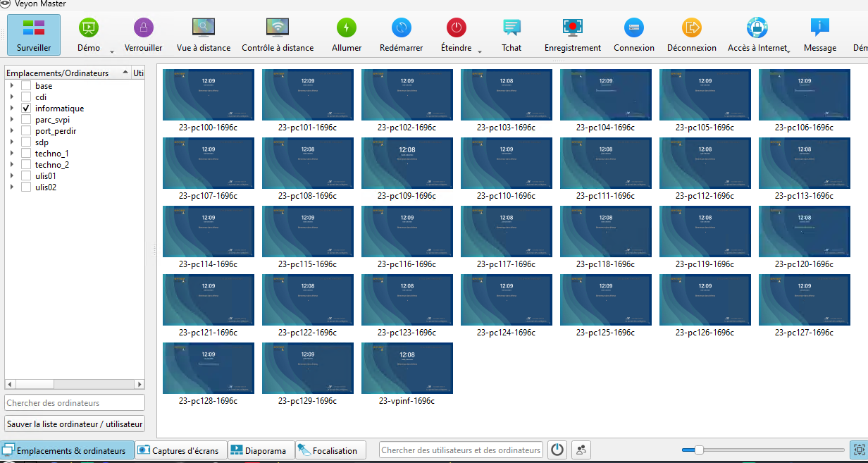Image resolution: width=868 pixels, height=463 pixels.
Task: Switch to Captures d'écrans tab
Action: click(x=180, y=450)
